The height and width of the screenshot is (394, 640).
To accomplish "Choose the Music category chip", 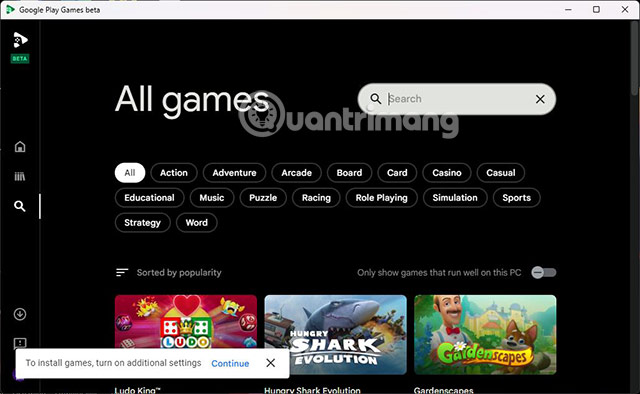I will [x=212, y=198].
